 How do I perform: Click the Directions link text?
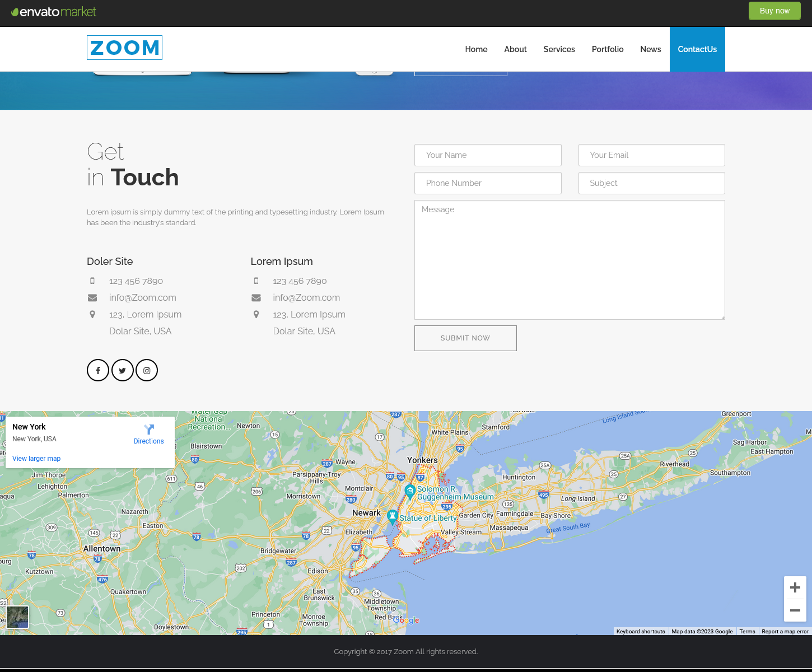click(149, 441)
